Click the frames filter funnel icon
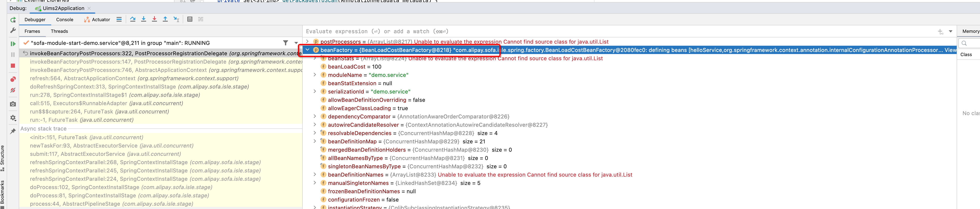 click(285, 43)
